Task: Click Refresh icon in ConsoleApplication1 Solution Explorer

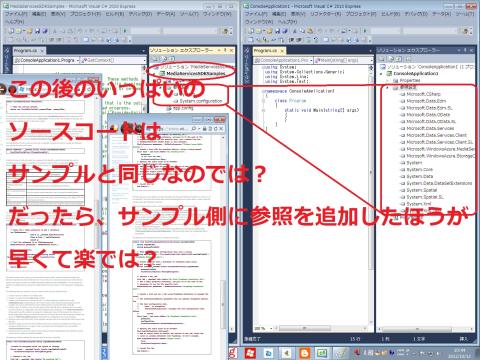Action: pos(399,59)
